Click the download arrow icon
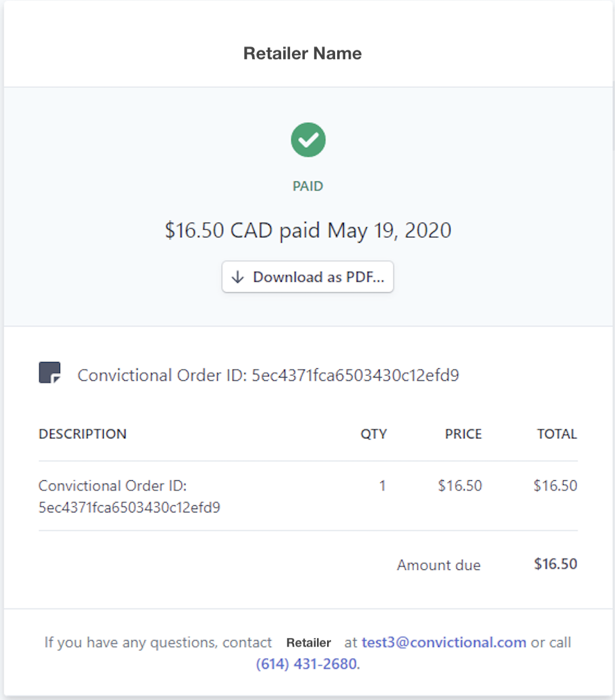This screenshot has height=700, width=615. click(x=238, y=277)
